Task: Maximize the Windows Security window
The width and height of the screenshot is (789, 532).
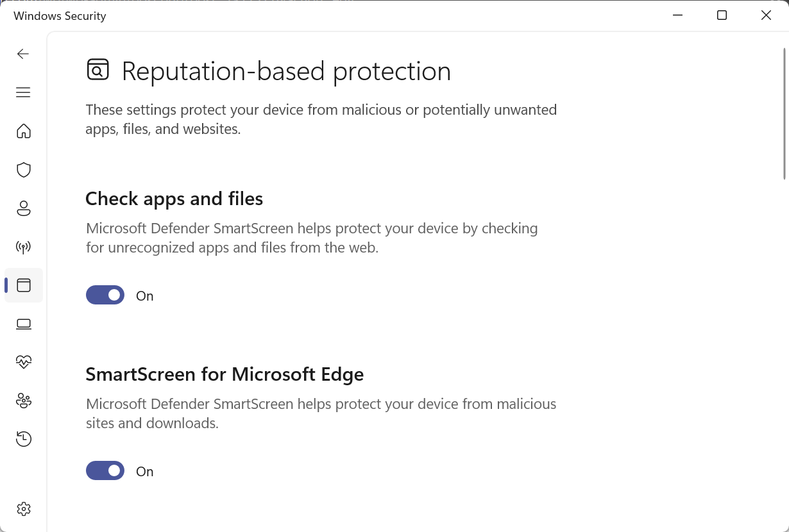Action: click(x=722, y=15)
